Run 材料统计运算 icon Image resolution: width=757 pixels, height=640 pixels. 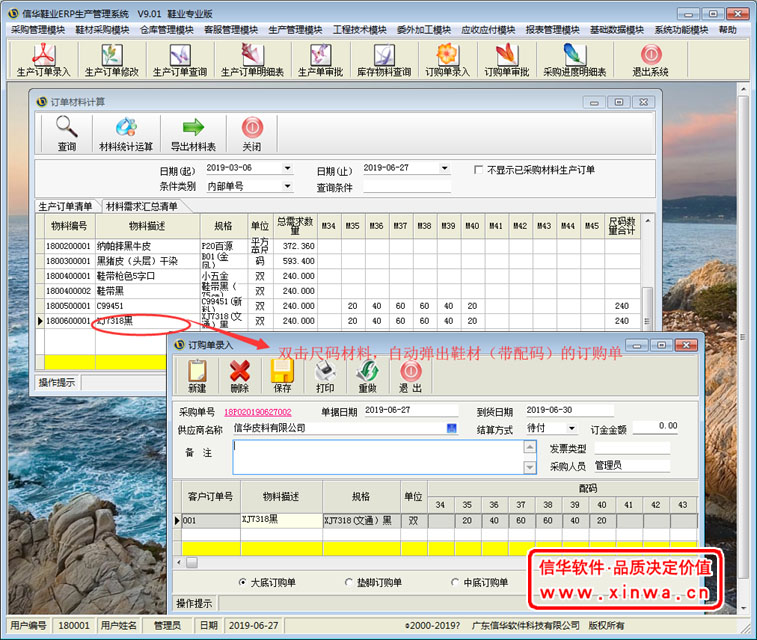[x=126, y=134]
